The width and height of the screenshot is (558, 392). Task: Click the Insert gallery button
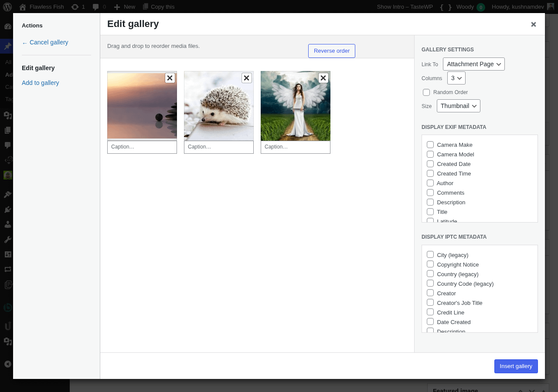(516, 366)
